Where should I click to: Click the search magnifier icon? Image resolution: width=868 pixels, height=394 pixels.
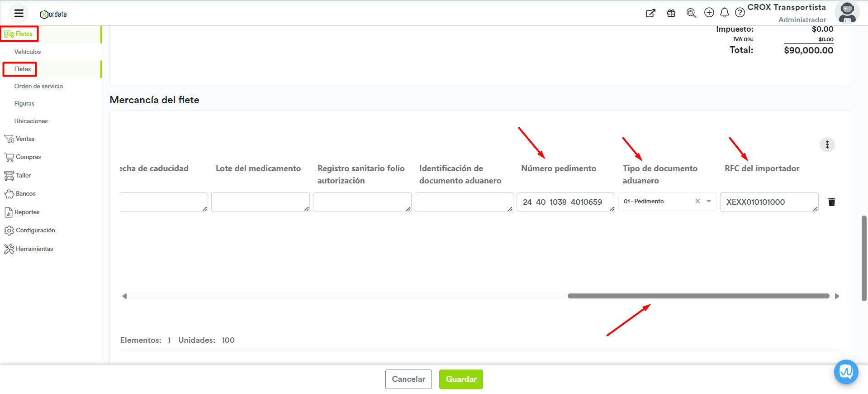pyautogui.click(x=691, y=13)
